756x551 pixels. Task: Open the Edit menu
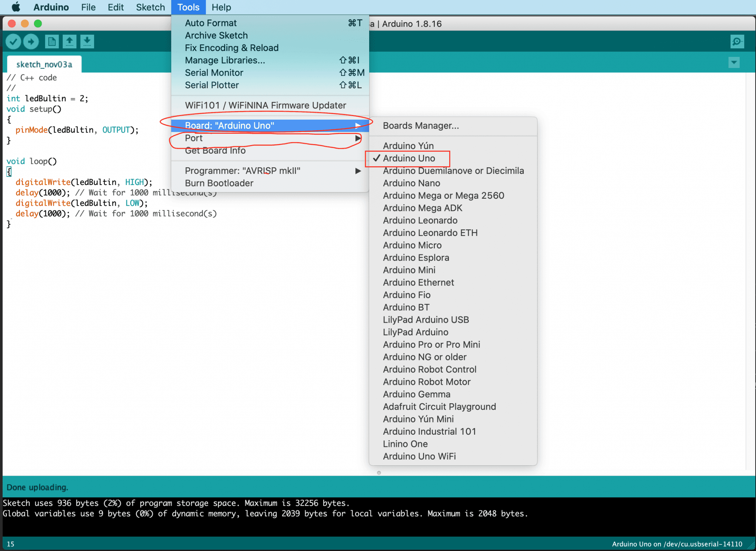[x=116, y=7]
